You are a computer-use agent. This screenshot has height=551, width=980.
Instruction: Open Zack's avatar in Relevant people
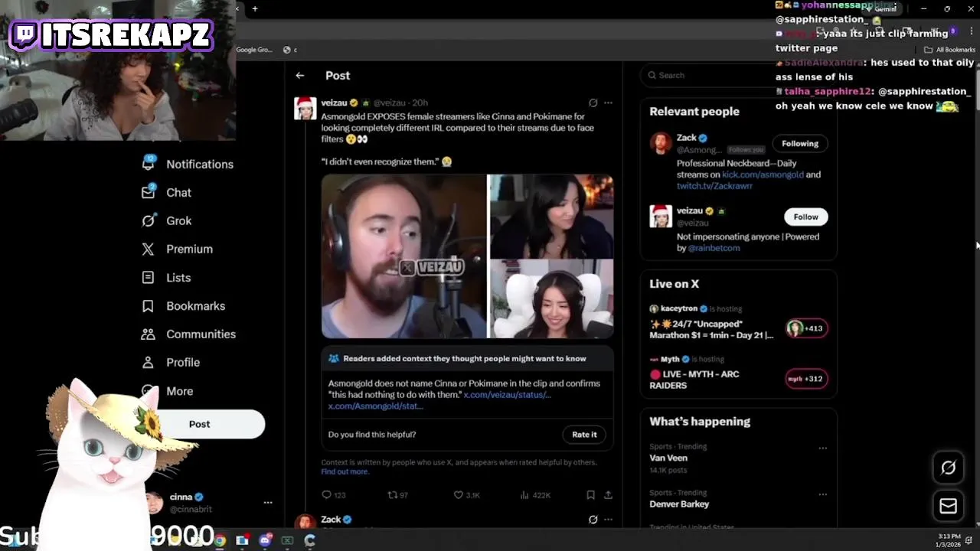coord(661,143)
